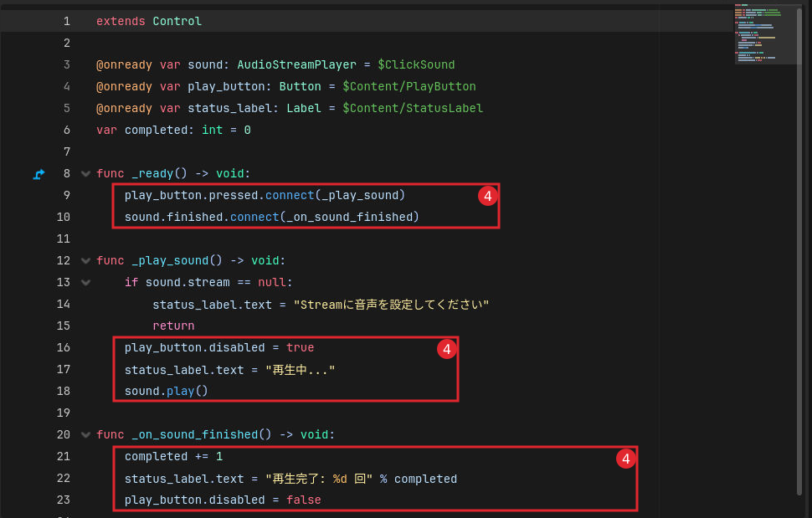812x518 pixels.
Task: Click line number 23 in the gutter
Action: tap(63, 500)
